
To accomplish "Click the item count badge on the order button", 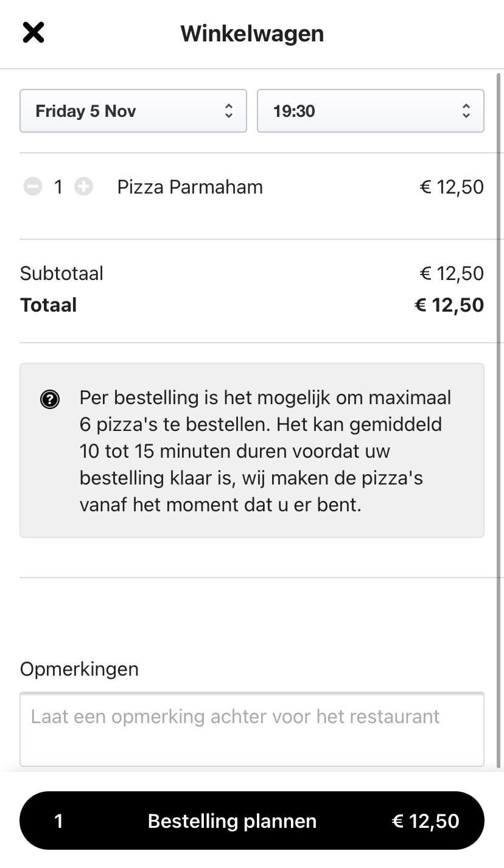I will tap(58, 821).
